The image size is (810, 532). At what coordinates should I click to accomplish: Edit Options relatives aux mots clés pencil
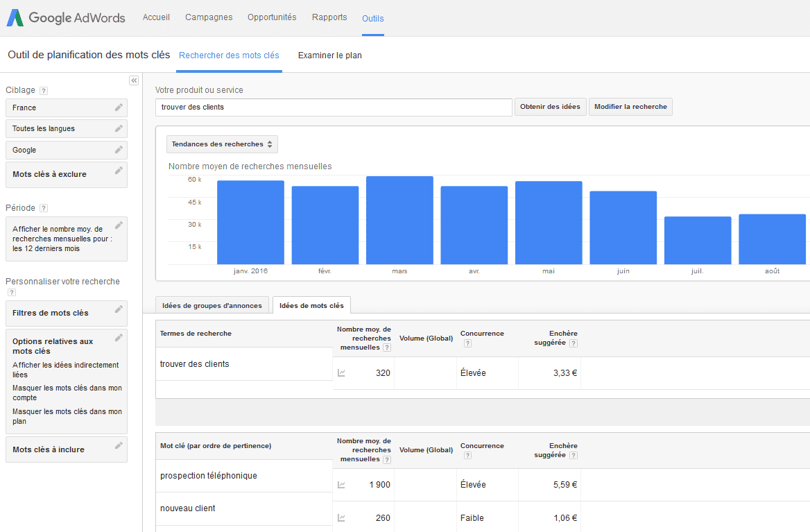click(x=119, y=337)
